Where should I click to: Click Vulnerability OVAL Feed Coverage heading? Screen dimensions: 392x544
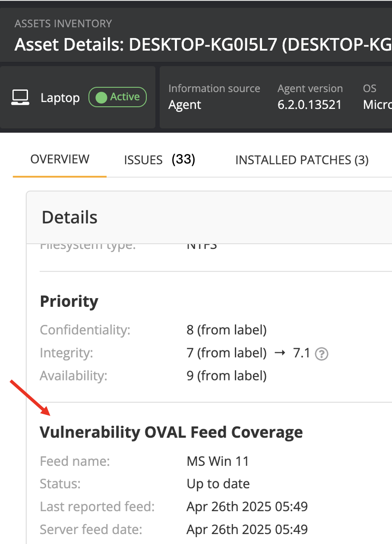point(171,432)
